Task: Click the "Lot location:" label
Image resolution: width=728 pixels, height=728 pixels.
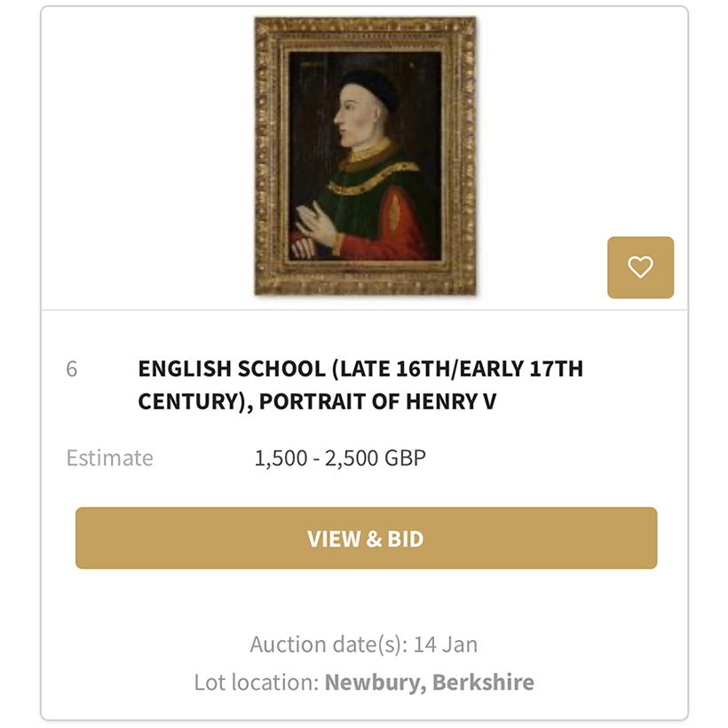Action: tap(256, 683)
